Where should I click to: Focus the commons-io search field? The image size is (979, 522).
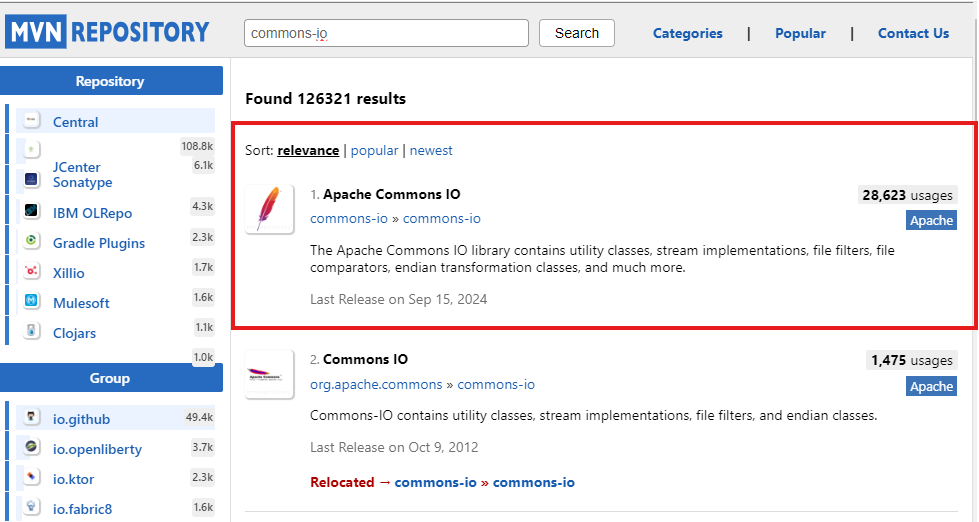click(x=386, y=33)
